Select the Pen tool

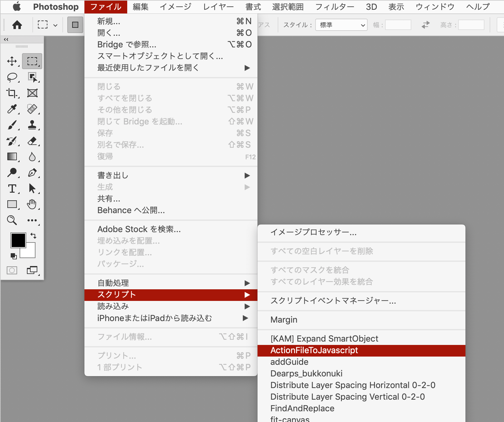32,172
